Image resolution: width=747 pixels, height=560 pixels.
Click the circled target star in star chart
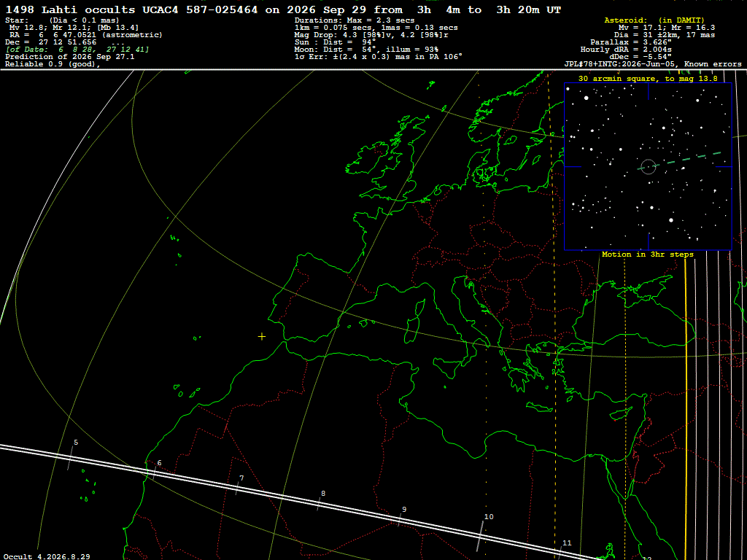coord(648,167)
